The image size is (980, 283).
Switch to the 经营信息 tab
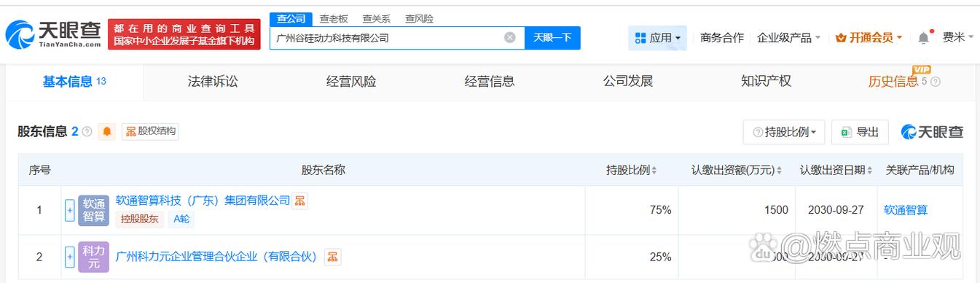490,82
